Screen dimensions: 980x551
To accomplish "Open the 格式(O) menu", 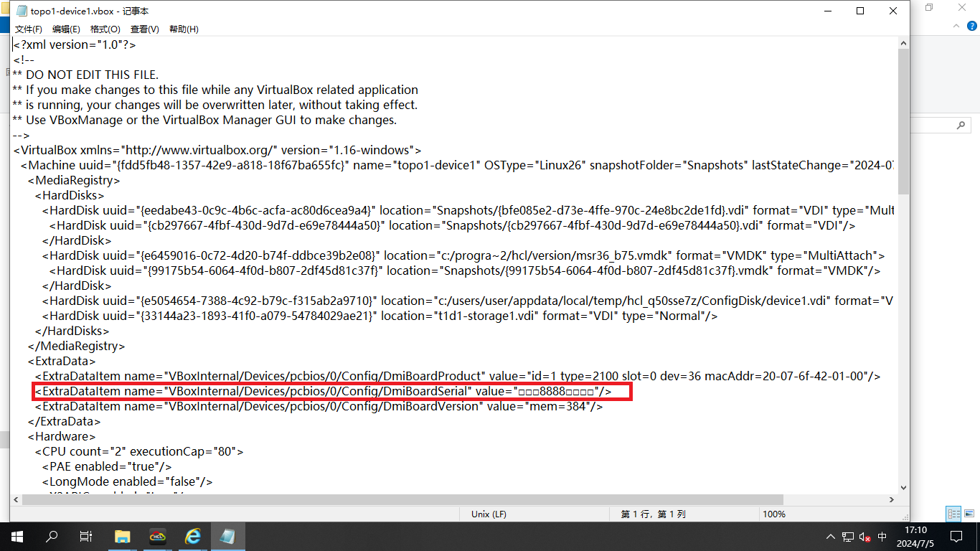I will click(x=105, y=29).
